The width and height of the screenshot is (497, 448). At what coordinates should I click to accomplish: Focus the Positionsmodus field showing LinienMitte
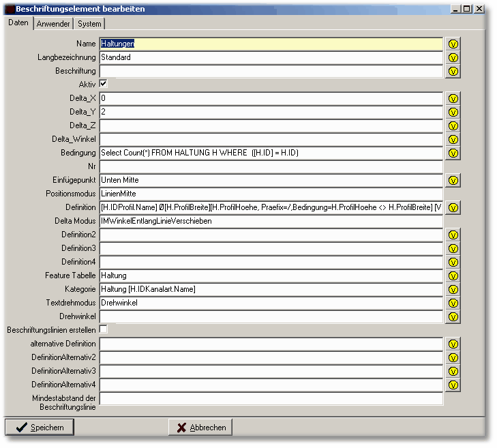[271, 194]
